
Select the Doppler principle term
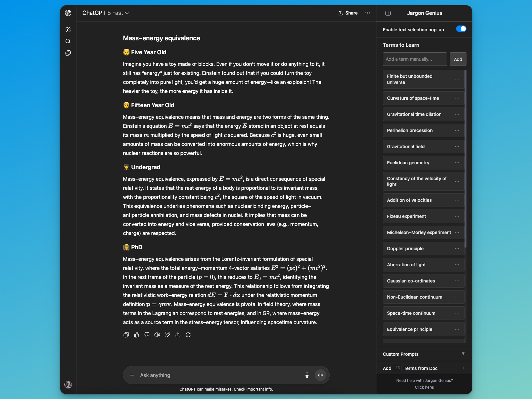point(405,249)
